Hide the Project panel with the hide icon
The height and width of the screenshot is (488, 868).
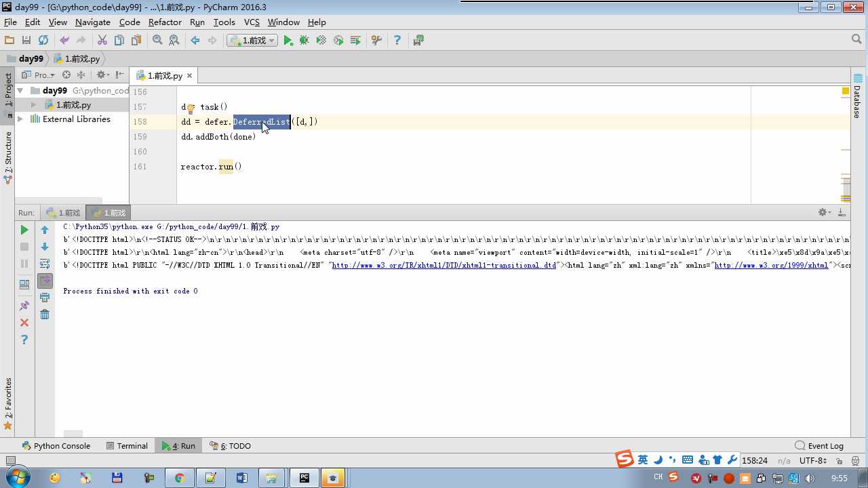[120, 75]
